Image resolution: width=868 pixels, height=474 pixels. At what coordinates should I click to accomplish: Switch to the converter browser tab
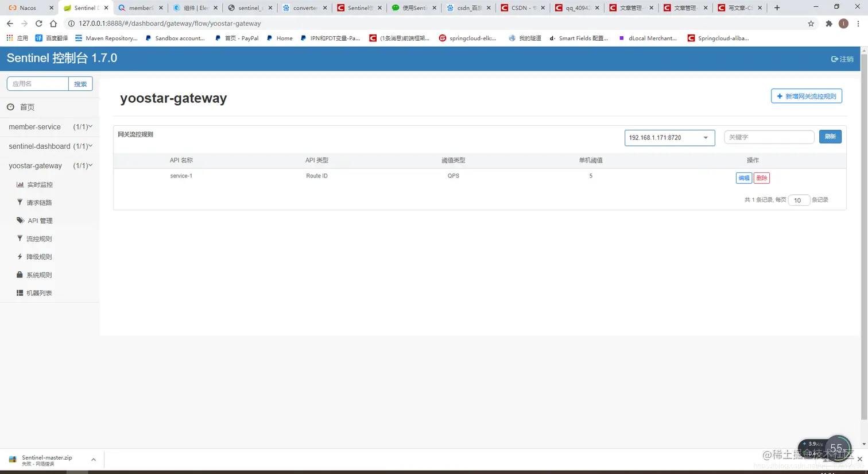tap(304, 8)
